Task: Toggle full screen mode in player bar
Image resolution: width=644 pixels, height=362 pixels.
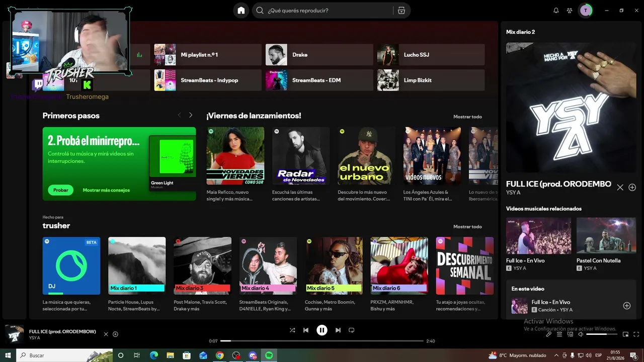Action: click(x=636, y=334)
